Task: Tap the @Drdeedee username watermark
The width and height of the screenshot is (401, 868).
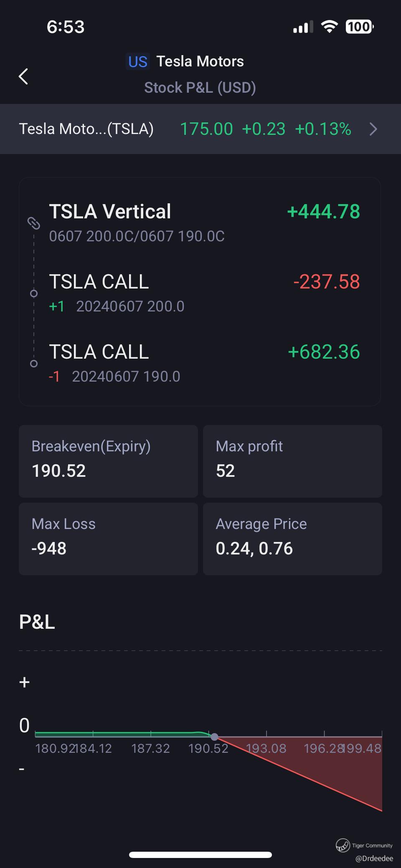Action: point(374,858)
